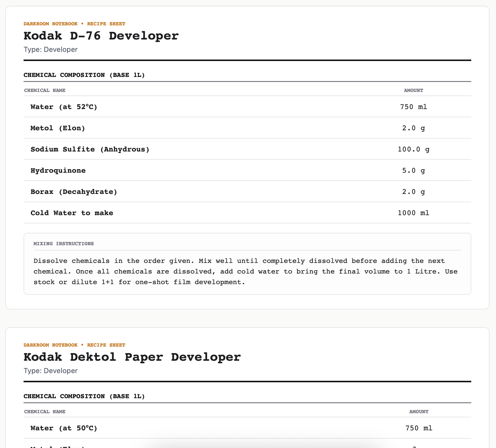The width and height of the screenshot is (496, 448).
Task: Click the Chemical Name header in Dektol table
Action: 45,411
